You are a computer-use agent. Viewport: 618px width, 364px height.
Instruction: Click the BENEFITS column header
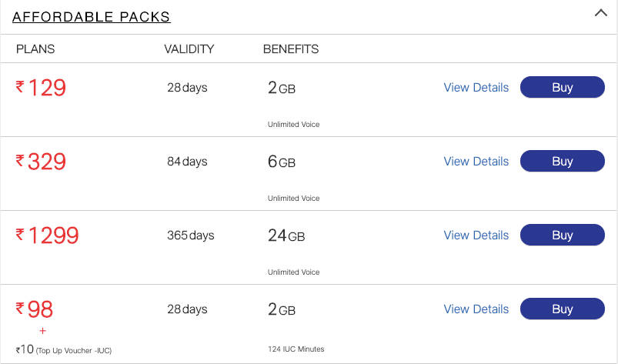[291, 48]
